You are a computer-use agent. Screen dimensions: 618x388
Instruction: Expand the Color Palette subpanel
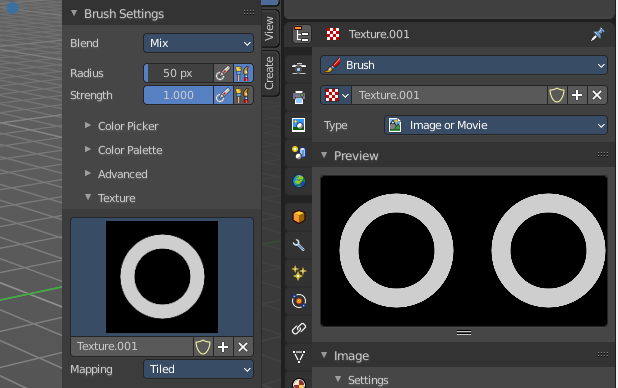87,149
